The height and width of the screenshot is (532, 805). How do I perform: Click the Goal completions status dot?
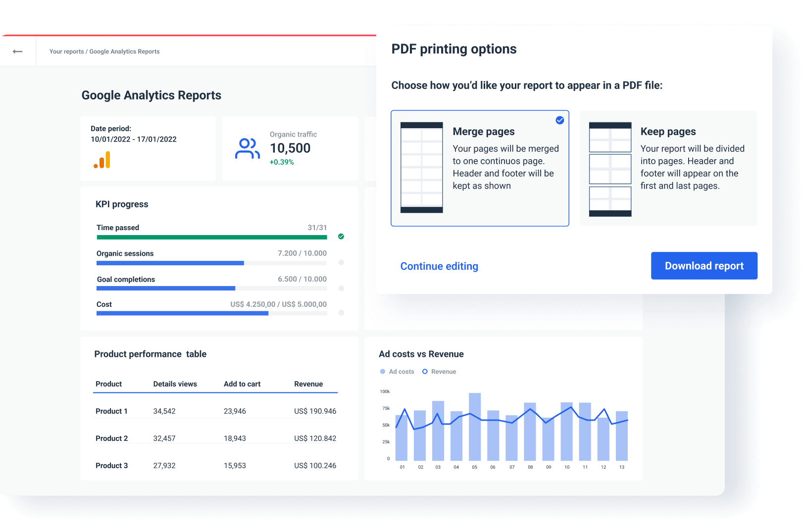pos(341,288)
